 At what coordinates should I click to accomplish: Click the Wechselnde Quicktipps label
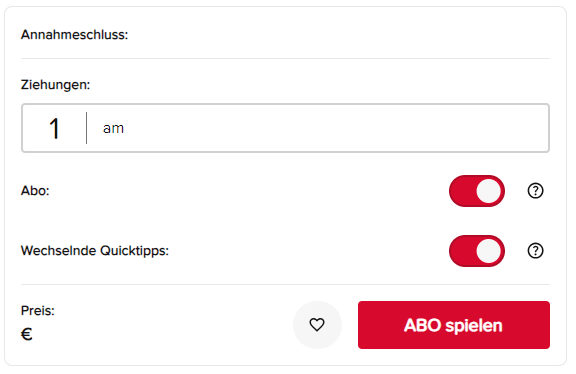(95, 251)
